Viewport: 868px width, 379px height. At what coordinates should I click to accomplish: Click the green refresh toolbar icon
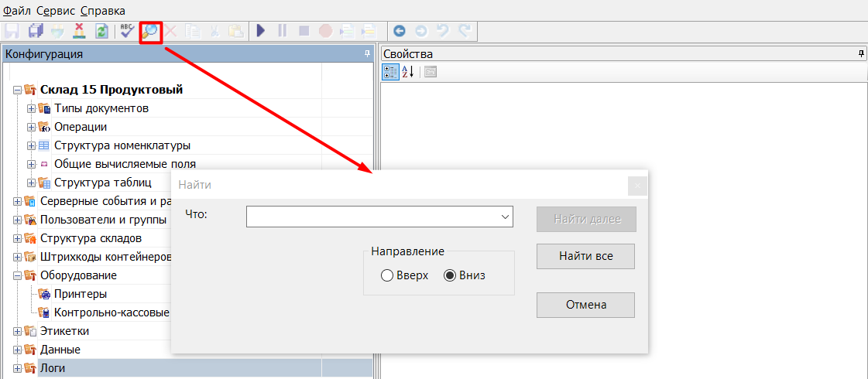coord(101,31)
